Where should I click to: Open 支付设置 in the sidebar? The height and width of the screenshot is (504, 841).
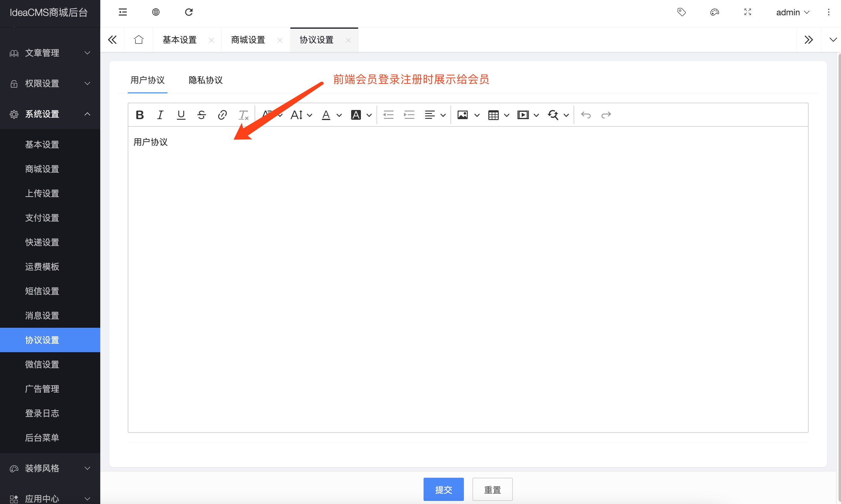(x=42, y=218)
